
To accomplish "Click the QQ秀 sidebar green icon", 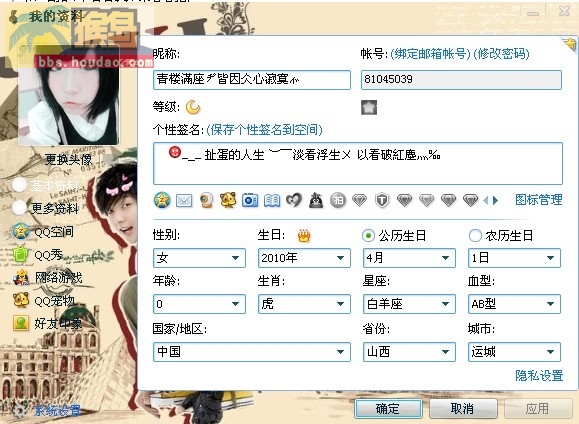I will 21,254.
